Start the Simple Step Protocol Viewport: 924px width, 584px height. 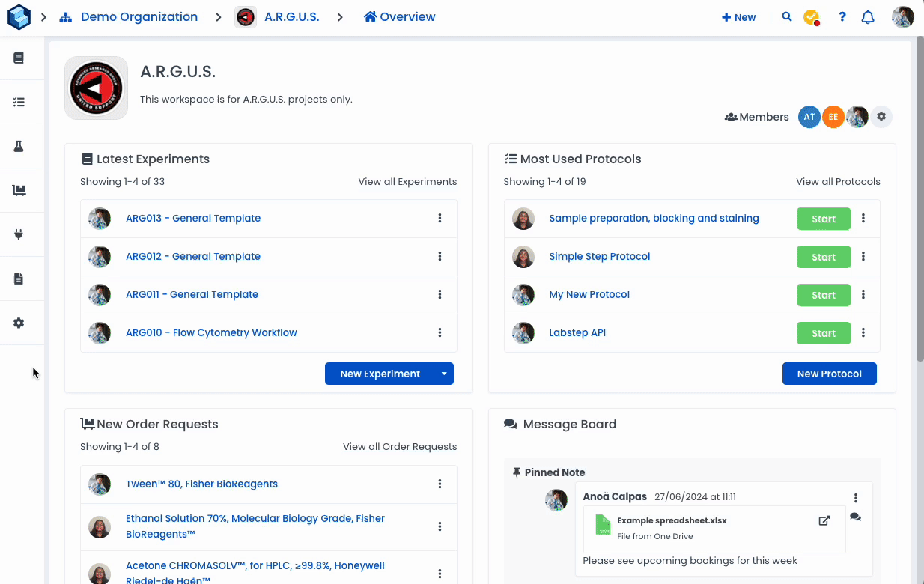[x=824, y=256]
